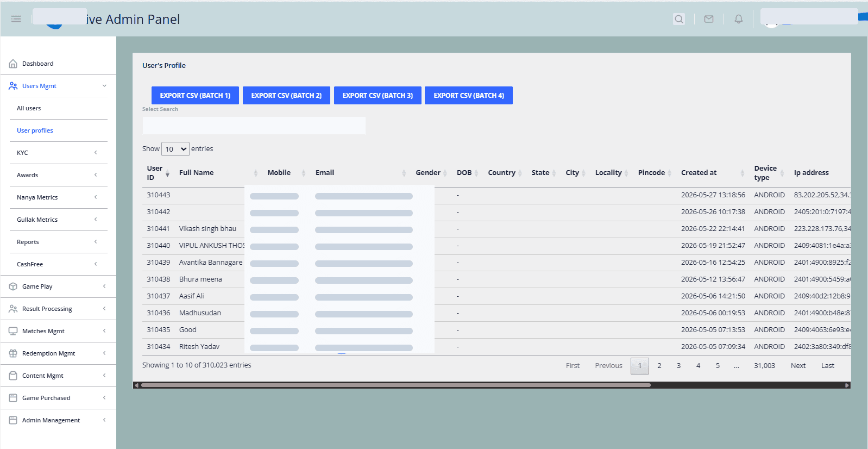Expand the Nanya Metrics chevron

coord(96,197)
